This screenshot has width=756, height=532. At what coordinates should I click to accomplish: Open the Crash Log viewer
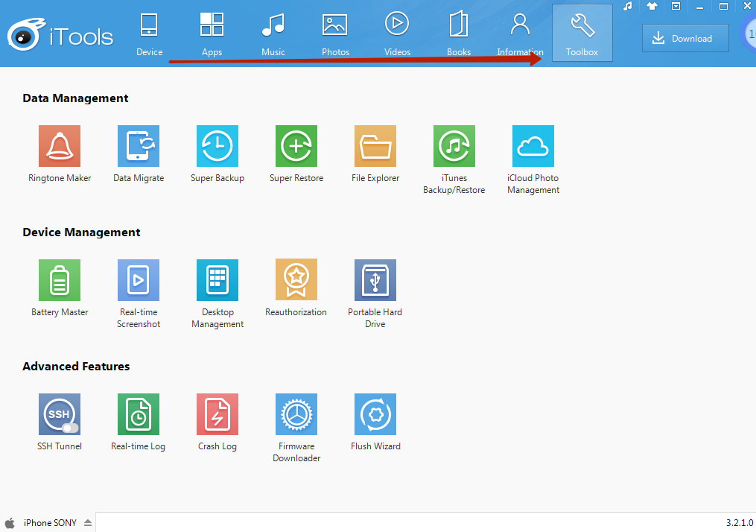[x=217, y=414]
